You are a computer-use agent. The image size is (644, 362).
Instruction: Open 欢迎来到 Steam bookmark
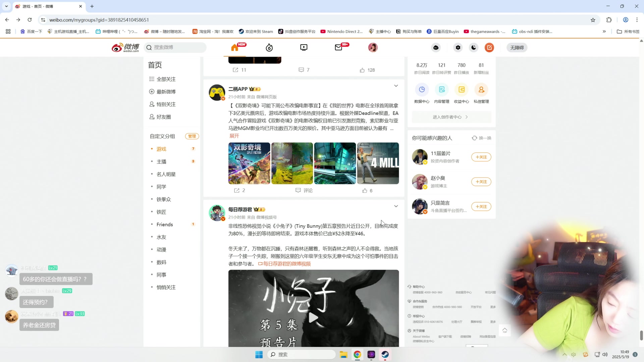256,32
